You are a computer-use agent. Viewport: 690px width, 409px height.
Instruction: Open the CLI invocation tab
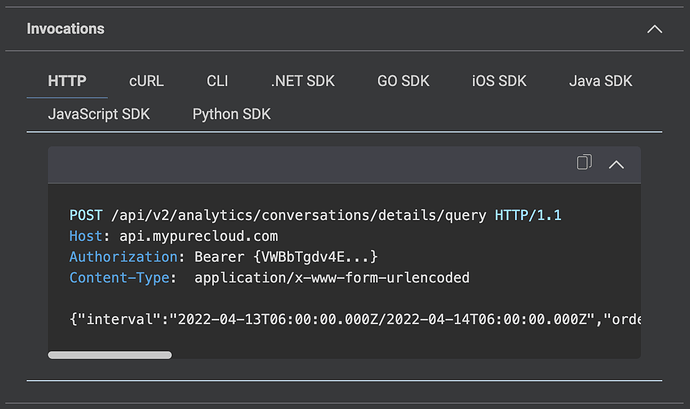click(217, 81)
